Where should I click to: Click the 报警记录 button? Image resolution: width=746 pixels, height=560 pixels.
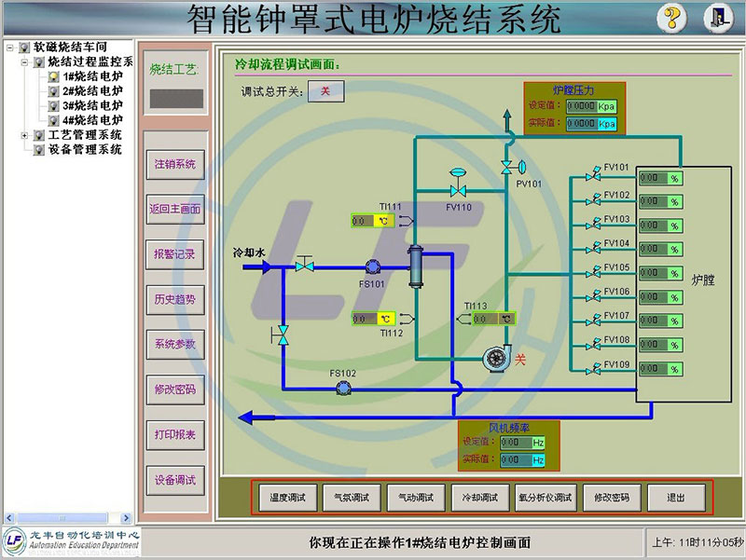tap(175, 253)
